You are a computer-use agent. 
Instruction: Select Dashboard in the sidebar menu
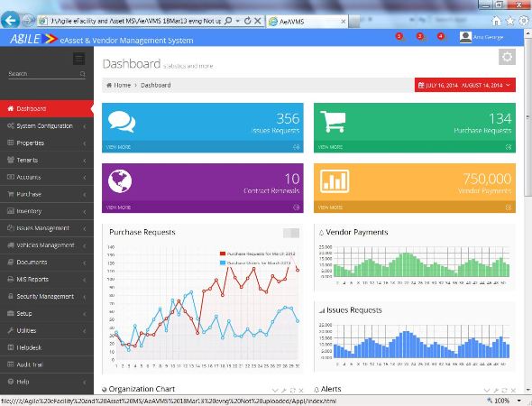(47, 108)
